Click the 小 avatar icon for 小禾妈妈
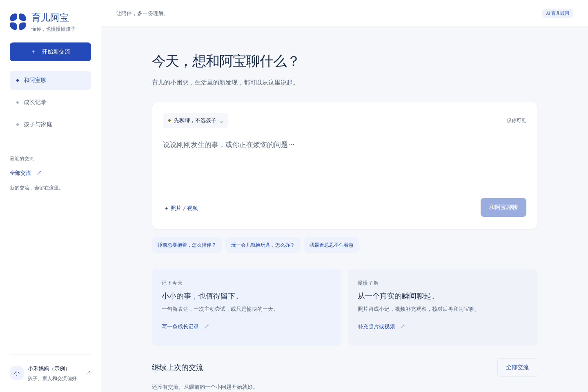 [17, 373]
